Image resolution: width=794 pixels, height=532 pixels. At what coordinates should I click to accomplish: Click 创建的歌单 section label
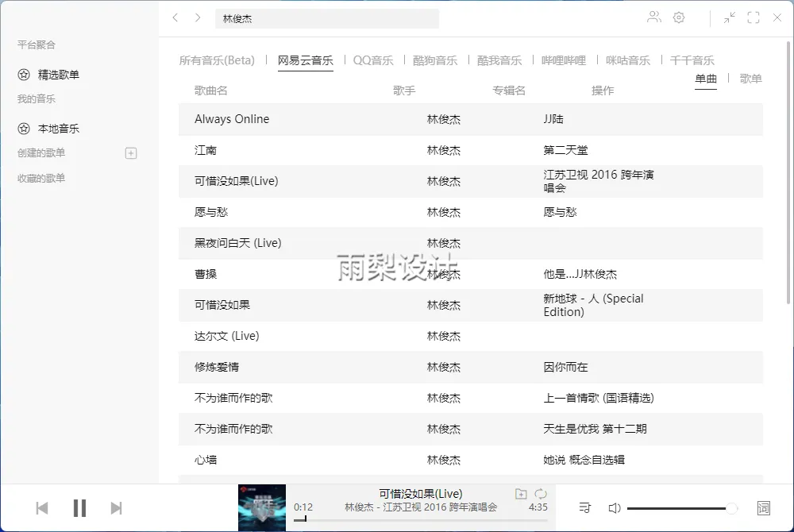pos(41,153)
